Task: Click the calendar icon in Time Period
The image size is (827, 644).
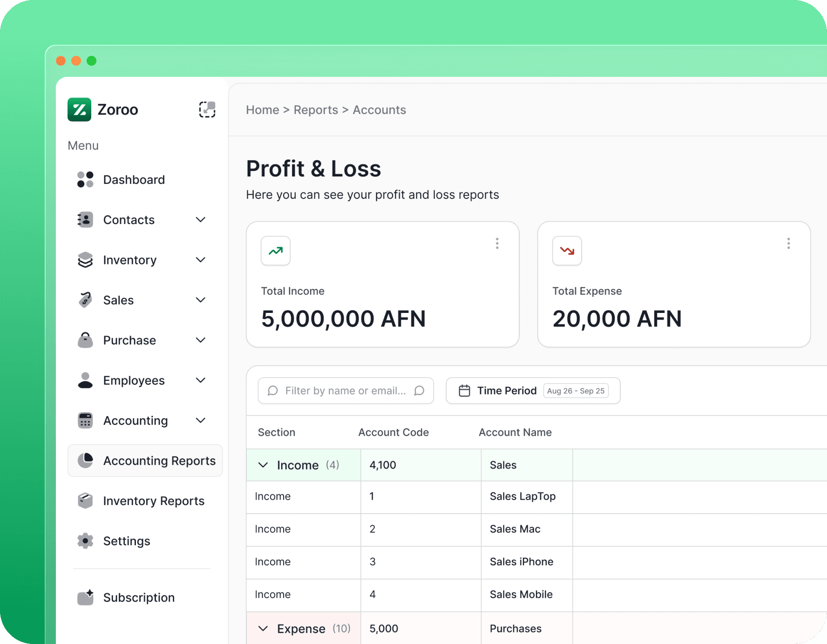Action: [x=464, y=391]
